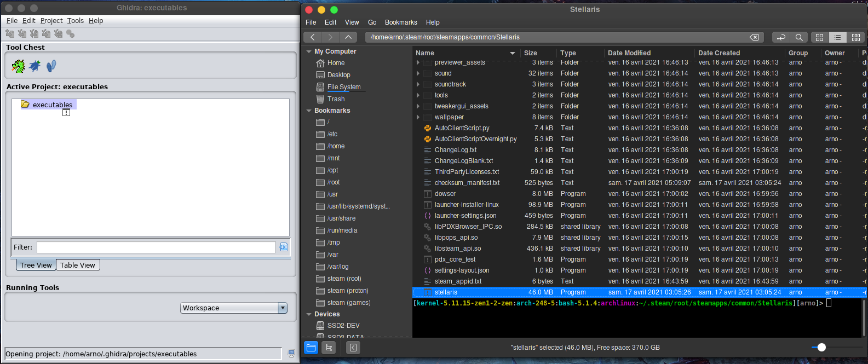Show Places in the sidebar

point(311,348)
